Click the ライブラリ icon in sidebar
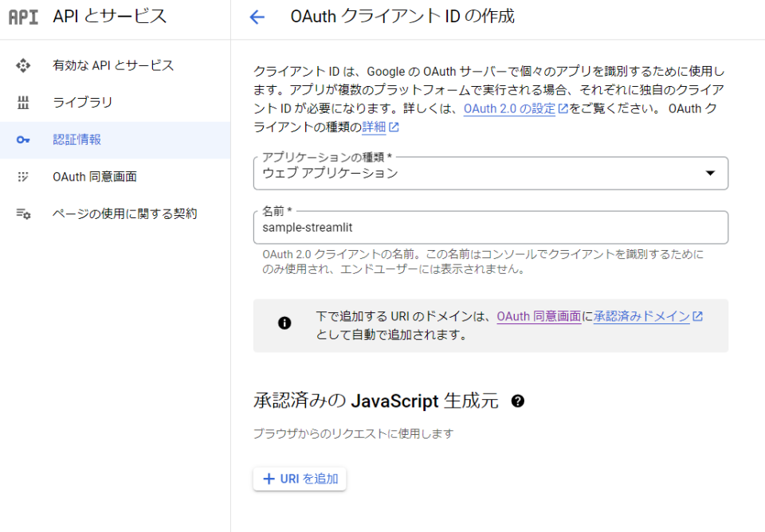The width and height of the screenshot is (765, 532). [x=23, y=103]
